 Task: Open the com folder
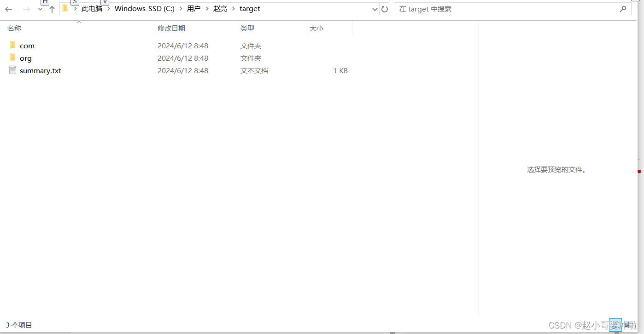pyautogui.click(x=27, y=46)
